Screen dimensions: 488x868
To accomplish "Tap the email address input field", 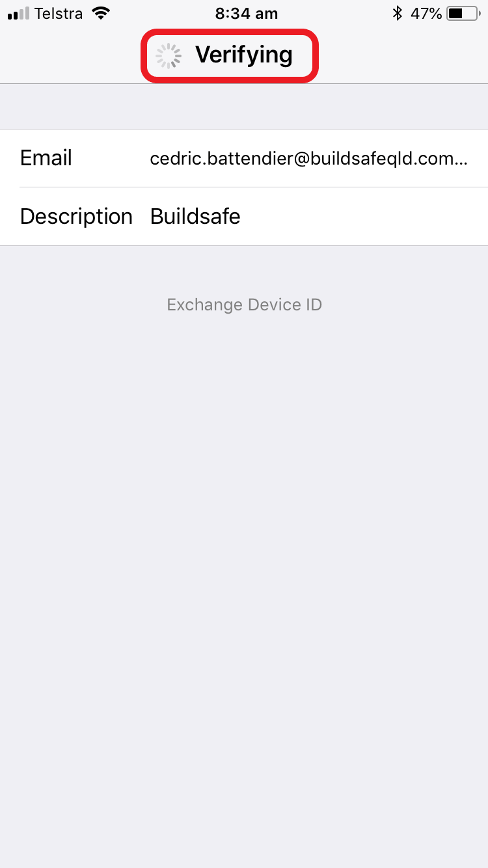I will pyautogui.click(x=309, y=159).
